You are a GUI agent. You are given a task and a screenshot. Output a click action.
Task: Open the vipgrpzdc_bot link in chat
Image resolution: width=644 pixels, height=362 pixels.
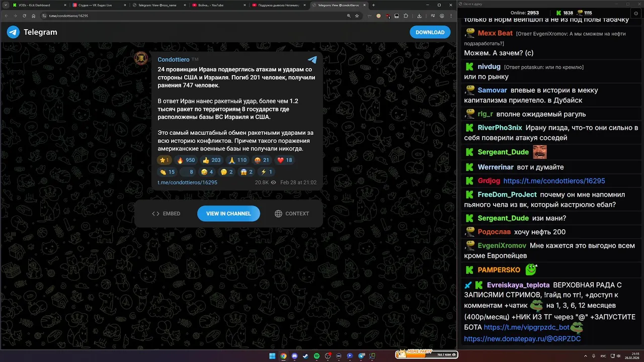(x=526, y=327)
